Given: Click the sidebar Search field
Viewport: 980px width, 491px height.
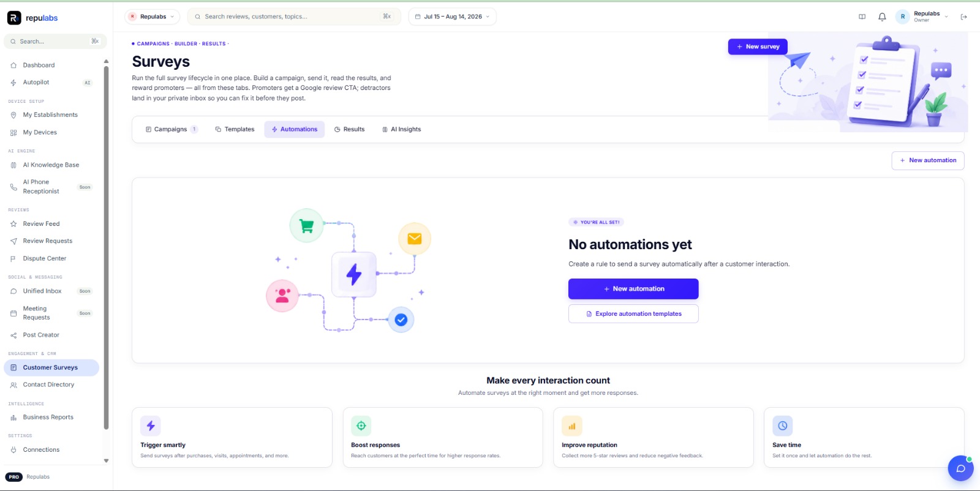Looking at the screenshot, I should [x=55, y=41].
